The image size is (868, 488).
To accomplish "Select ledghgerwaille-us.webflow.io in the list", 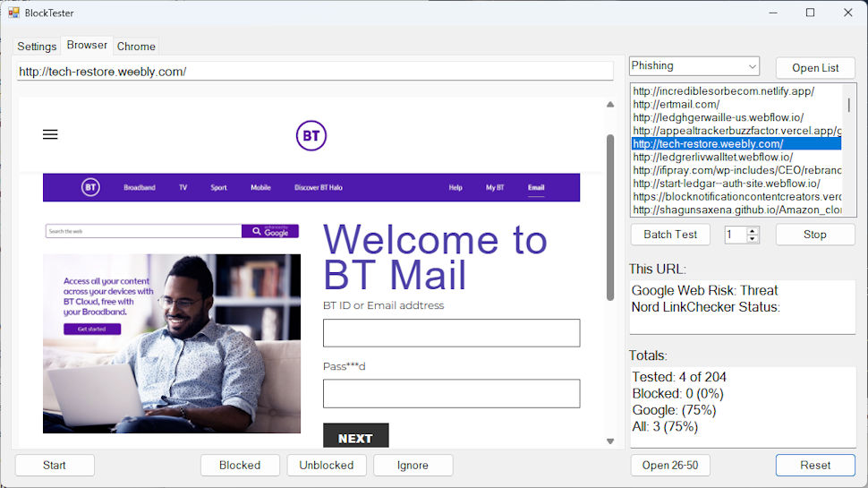I will pyautogui.click(x=736, y=117).
